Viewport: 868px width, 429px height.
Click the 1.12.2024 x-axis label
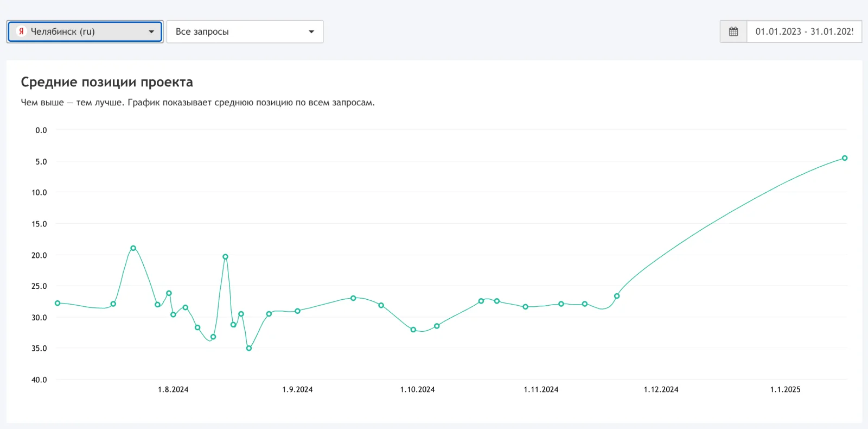[x=661, y=389]
